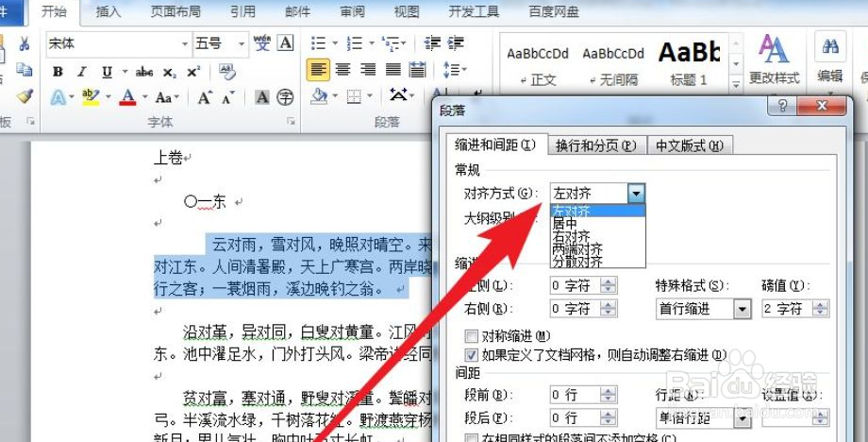Click the Copy icon in clipboard group

click(24, 70)
